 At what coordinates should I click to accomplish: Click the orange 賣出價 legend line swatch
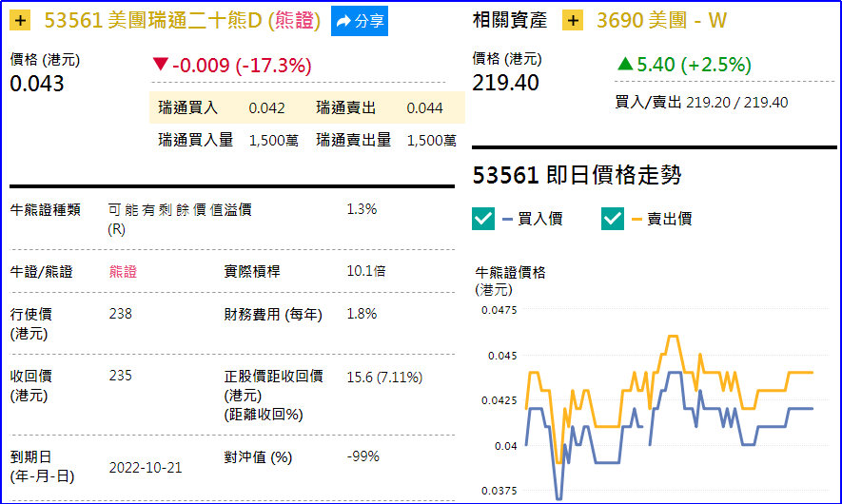636,220
